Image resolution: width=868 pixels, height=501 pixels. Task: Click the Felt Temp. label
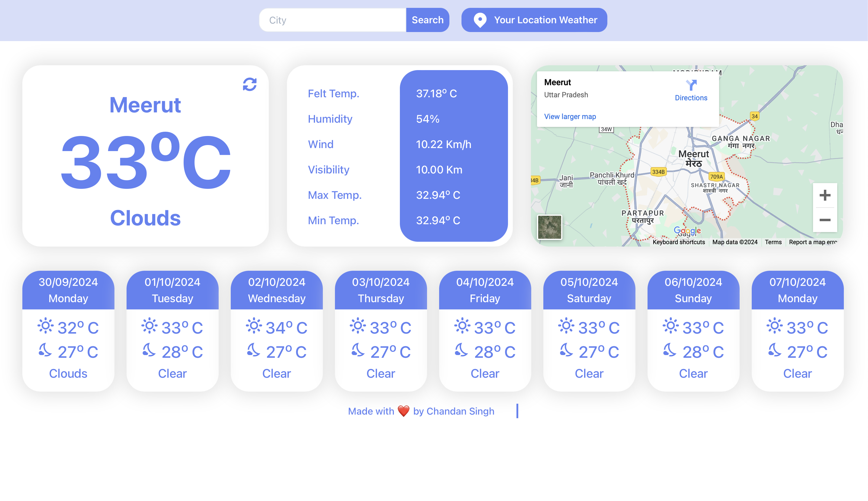pyautogui.click(x=333, y=94)
